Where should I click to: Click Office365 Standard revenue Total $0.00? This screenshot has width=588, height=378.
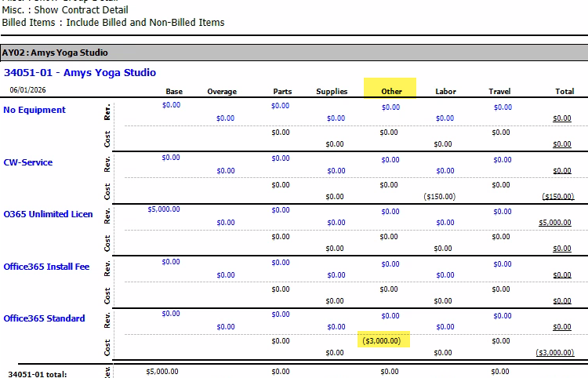[562, 327]
